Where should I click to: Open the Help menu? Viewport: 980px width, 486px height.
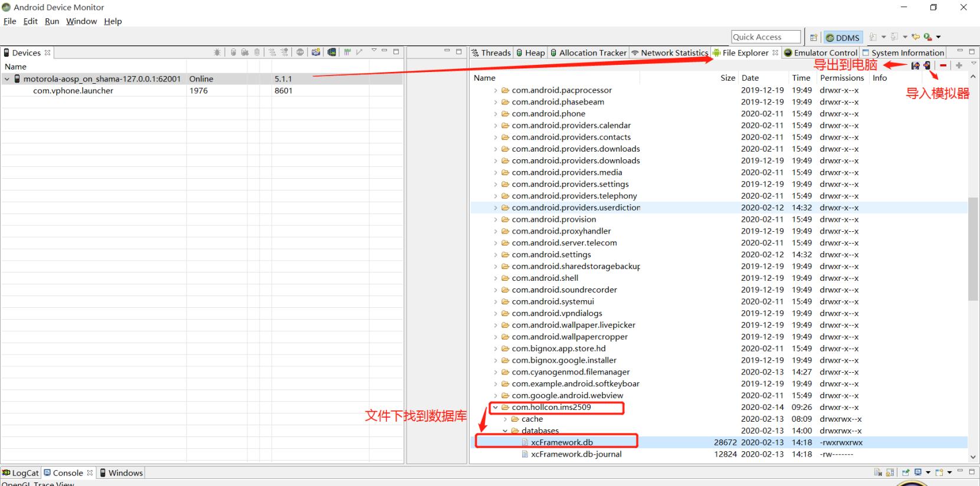(x=113, y=21)
